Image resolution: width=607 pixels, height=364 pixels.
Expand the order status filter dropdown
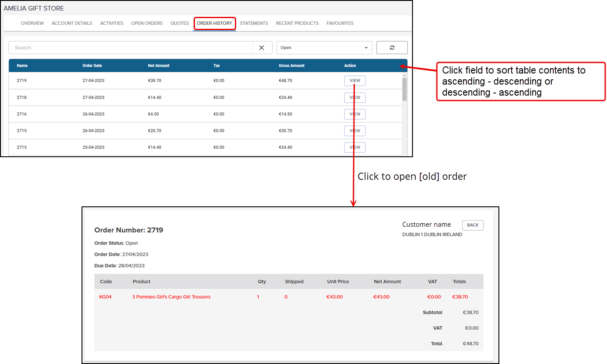point(324,47)
